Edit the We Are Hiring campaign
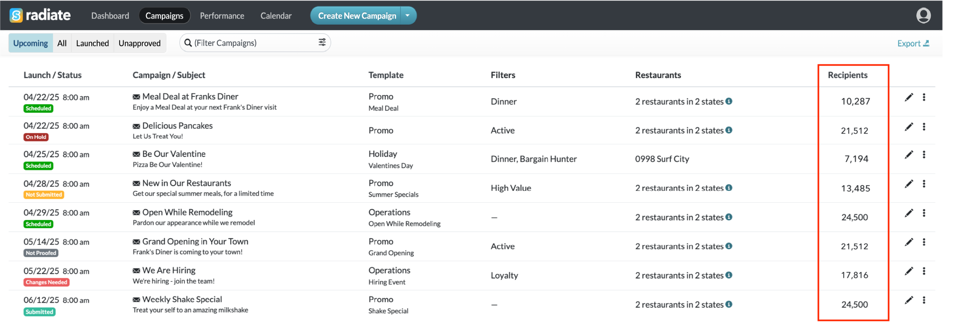 (x=909, y=271)
